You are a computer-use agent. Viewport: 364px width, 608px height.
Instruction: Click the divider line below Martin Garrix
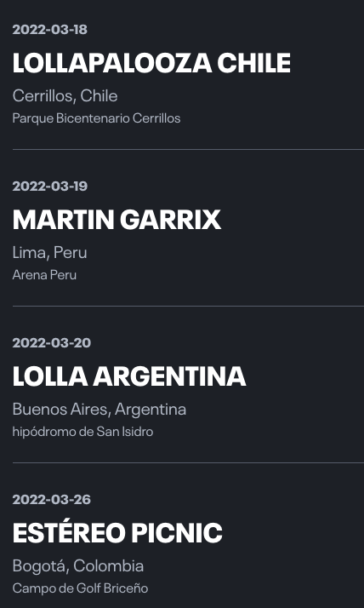[x=188, y=306]
